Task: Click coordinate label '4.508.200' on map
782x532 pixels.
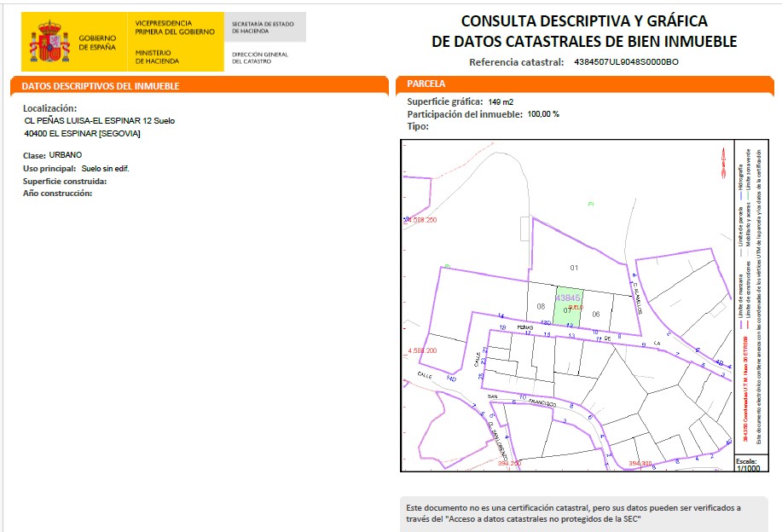Action: 422,350
